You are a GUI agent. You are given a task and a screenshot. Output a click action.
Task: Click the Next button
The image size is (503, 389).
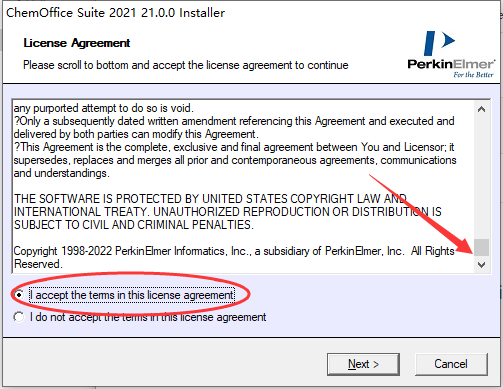[x=363, y=364]
